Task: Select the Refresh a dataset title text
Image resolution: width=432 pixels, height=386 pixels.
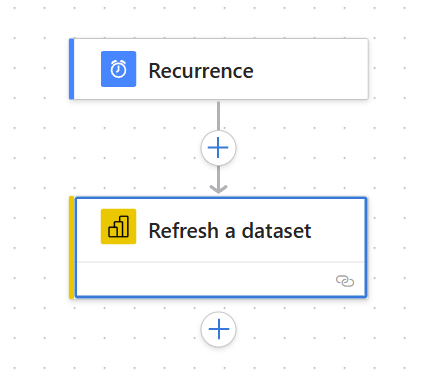Action: pyautogui.click(x=230, y=230)
